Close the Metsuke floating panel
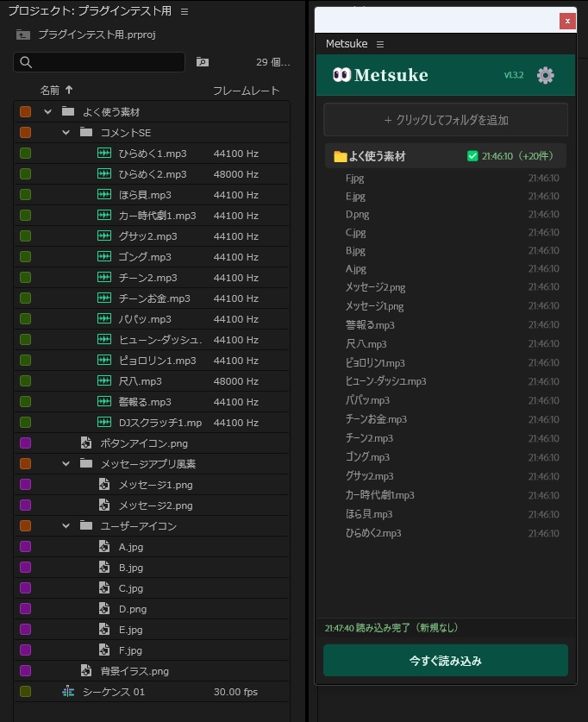Screen dimensions: 588x722 point(568,22)
